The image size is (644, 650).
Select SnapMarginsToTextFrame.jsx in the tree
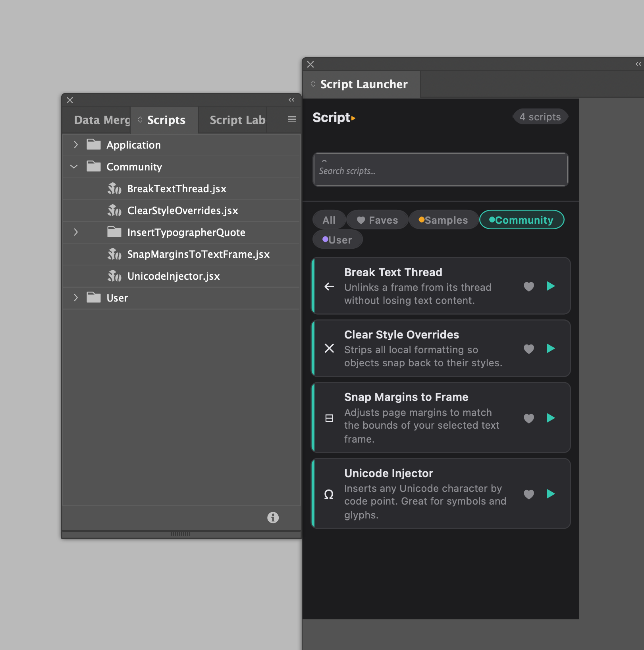point(182,254)
